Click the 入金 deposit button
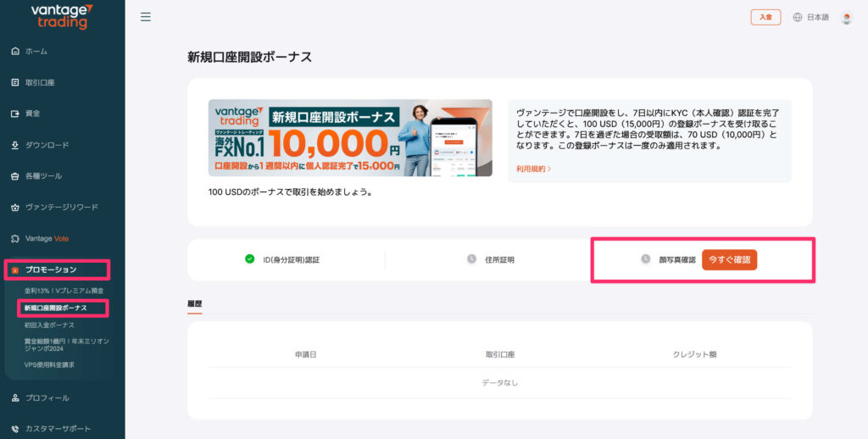The height and width of the screenshot is (439, 868). (765, 17)
